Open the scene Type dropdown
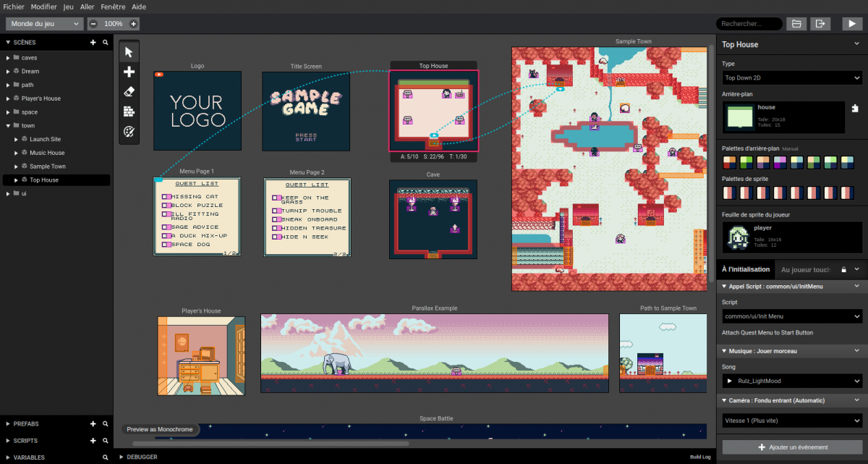 point(791,77)
